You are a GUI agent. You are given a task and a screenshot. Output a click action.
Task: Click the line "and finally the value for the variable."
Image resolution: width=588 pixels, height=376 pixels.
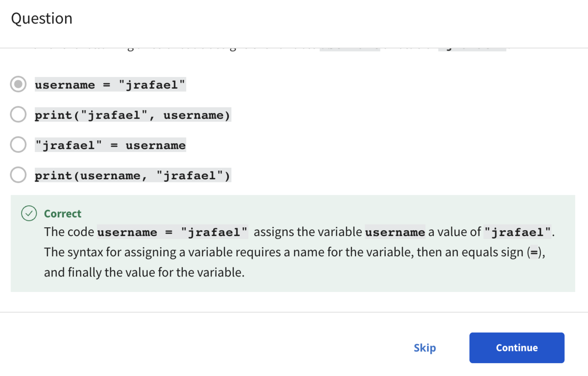coord(144,273)
